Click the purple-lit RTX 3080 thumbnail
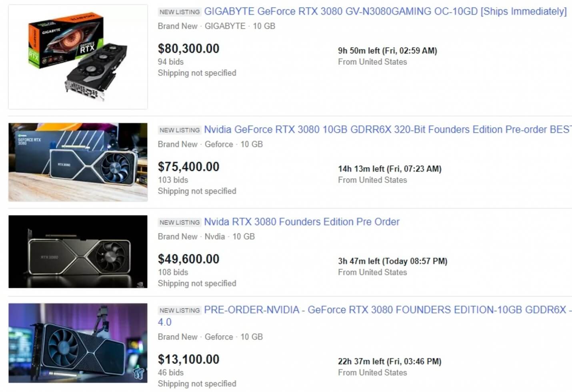 pos(78,343)
